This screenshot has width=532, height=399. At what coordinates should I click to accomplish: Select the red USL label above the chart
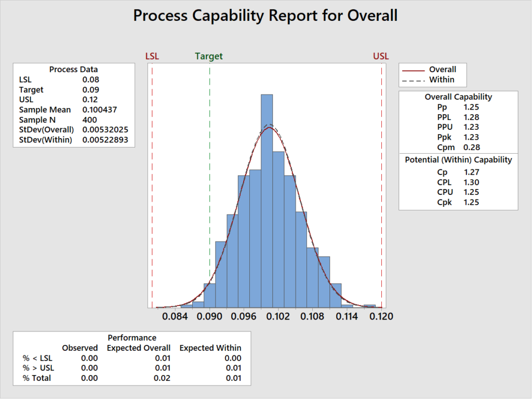pyautogui.click(x=381, y=57)
